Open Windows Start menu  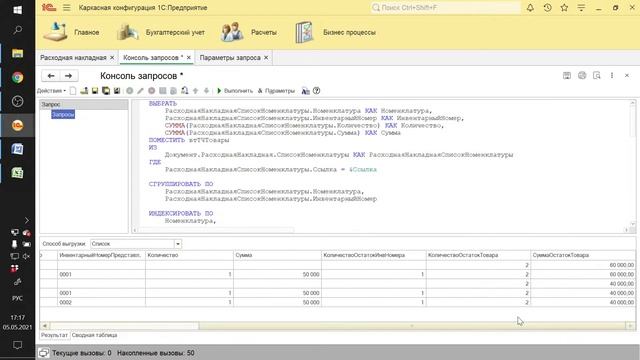18,10
